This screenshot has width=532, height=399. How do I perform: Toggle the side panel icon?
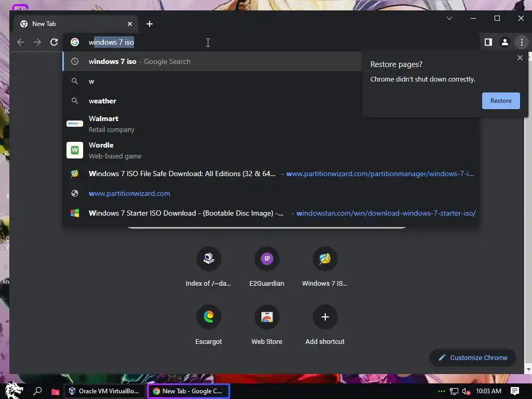point(488,42)
